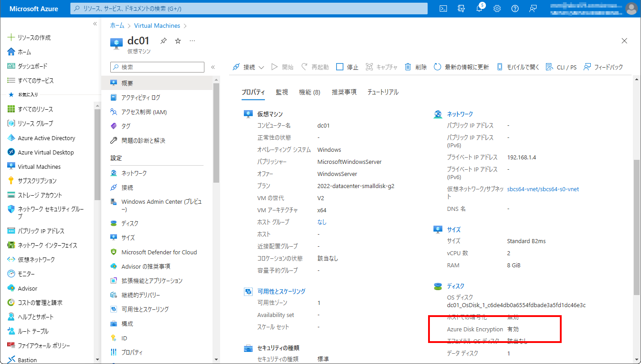
Task: Select 概要 in resource menu
Action: coord(157,83)
